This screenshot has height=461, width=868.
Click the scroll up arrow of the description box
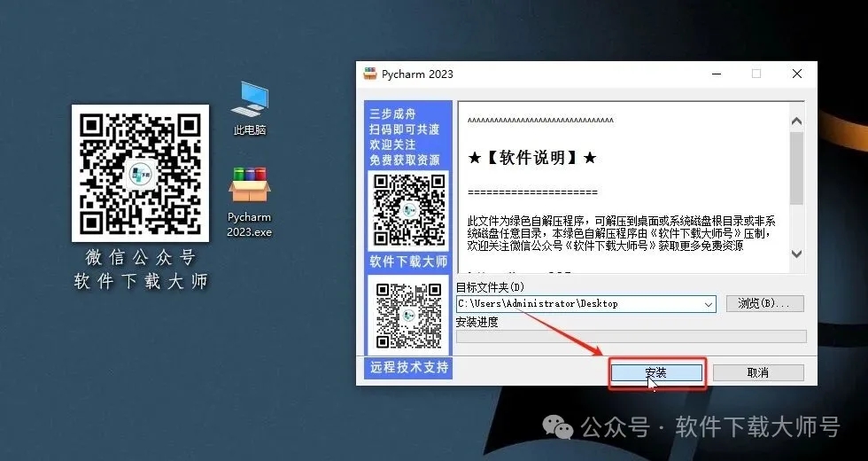[796, 121]
